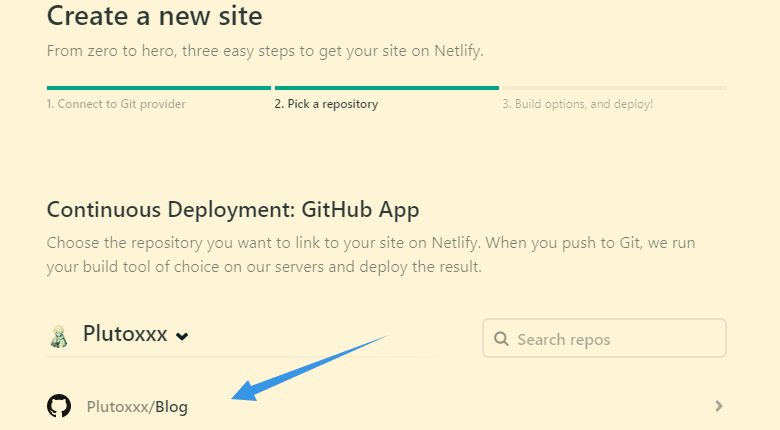
Task: Click the Plutoxxx account avatar image
Action: (59, 336)
